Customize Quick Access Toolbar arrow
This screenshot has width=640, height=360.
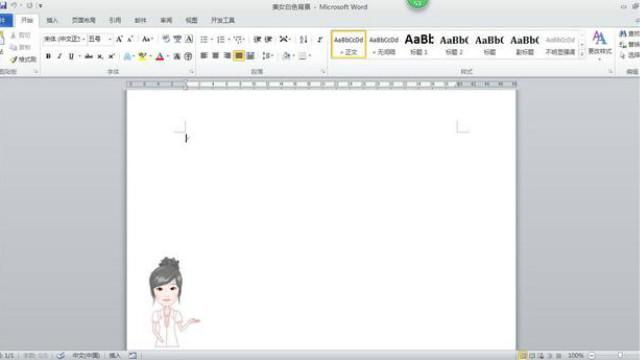pyautogui.click(x=40, y=6)
